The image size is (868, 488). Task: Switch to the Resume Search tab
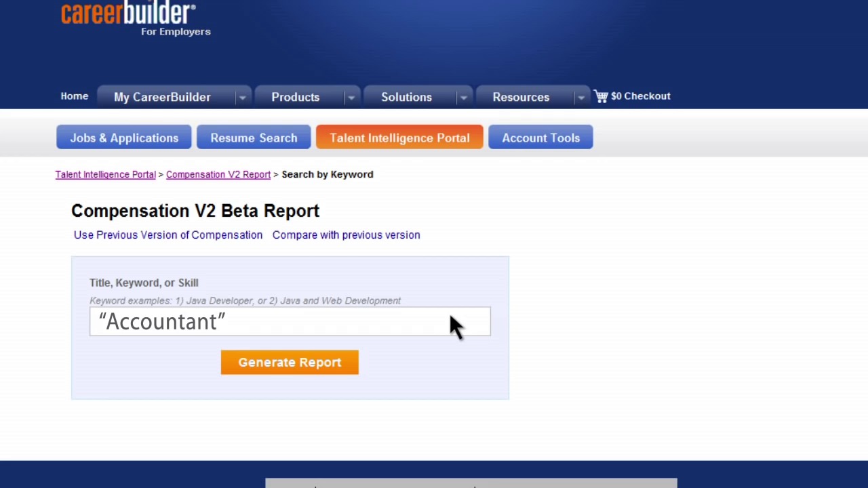click(x=254, y=138)
